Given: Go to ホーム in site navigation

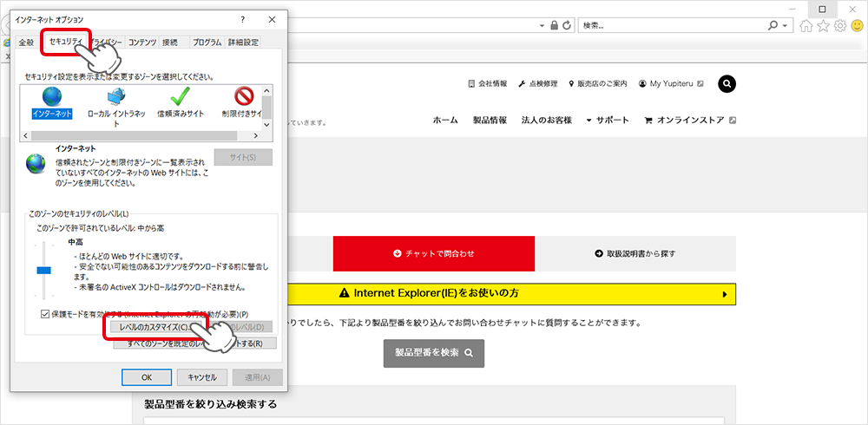Looking at the screenshot, I should (x=445, y=120).
